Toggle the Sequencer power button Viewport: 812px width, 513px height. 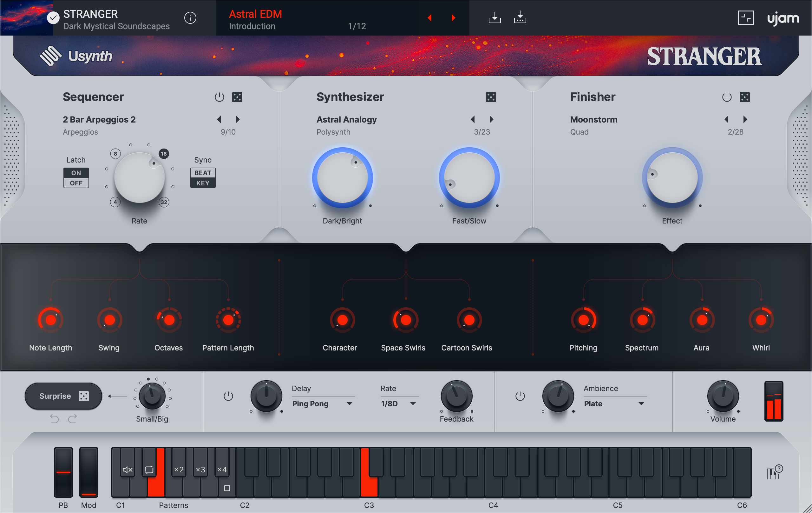click(x=219, y=97)
